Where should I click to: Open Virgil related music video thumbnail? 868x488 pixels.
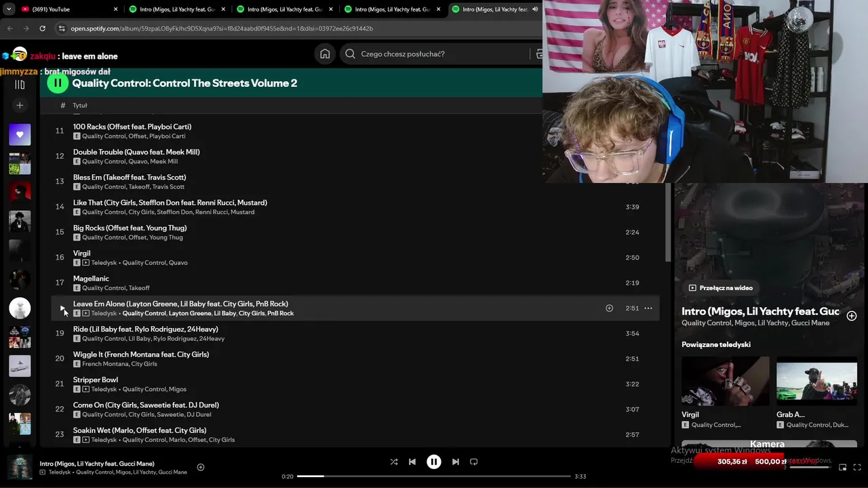(x=726, y=381)
